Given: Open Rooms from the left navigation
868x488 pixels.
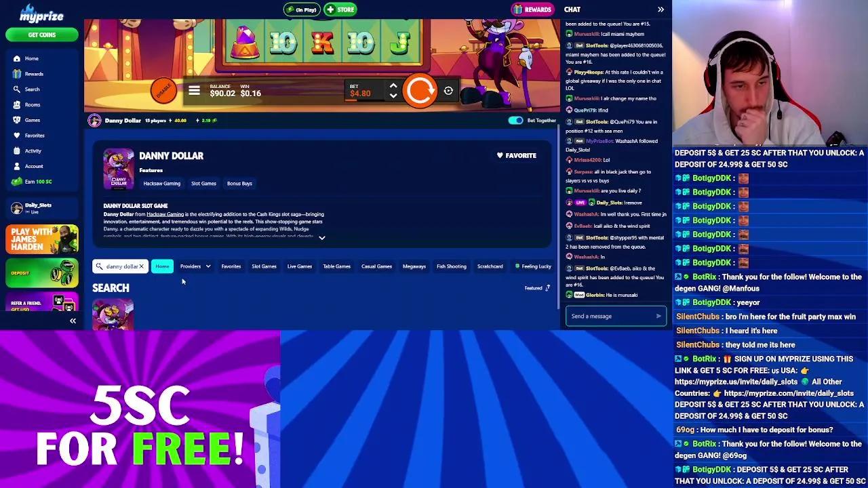Looking at the screenshot, I should pyautogui.click(x=31, y=104).
